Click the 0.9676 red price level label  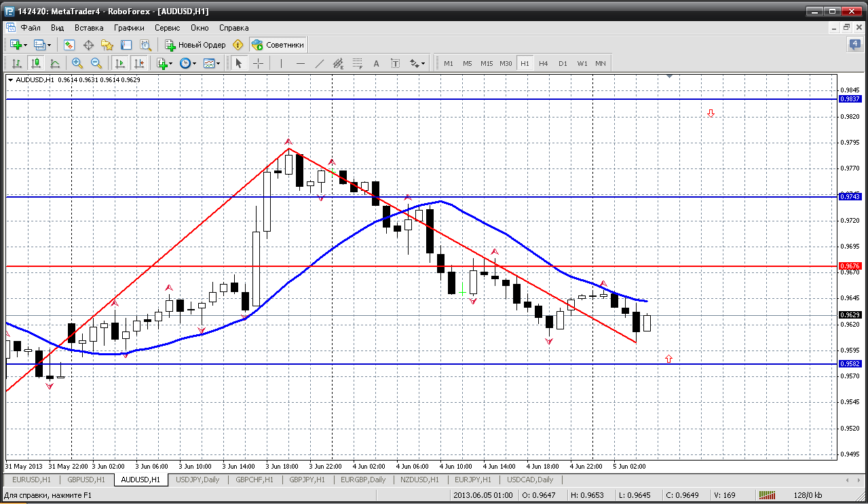point(850,266)
